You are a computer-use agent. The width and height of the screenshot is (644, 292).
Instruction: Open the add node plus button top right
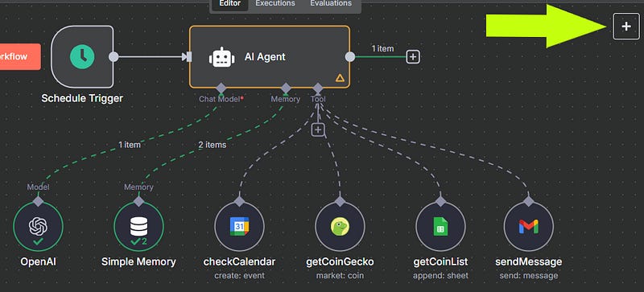[626, 27]
